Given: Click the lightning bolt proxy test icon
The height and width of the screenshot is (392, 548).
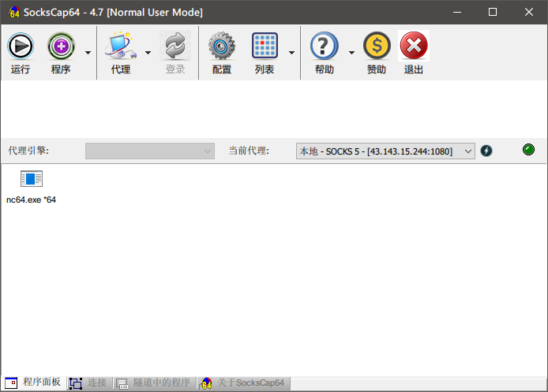Looking at the screenshot, I should (x=486, y=151).
